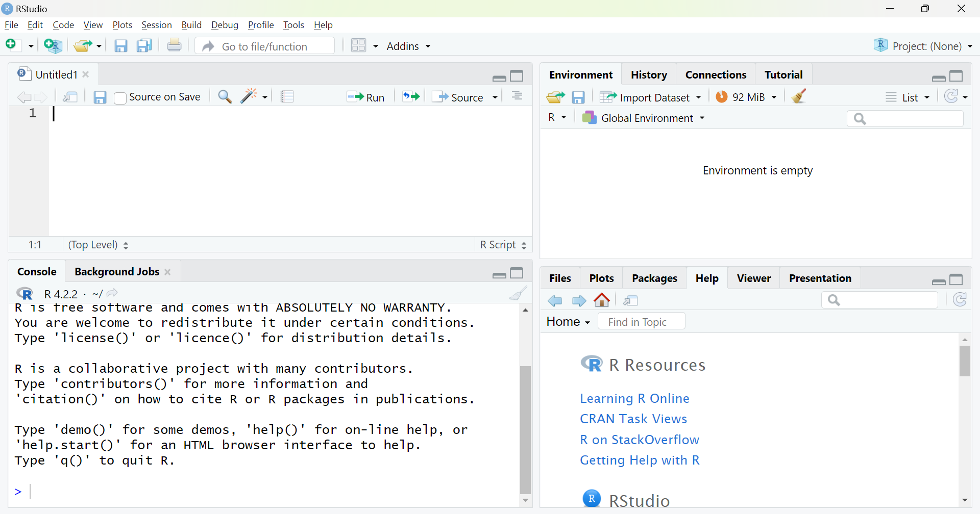This screenshot has width=980, height=514.
Task: Go back to previous source location
Action: (x=23, y=97)
